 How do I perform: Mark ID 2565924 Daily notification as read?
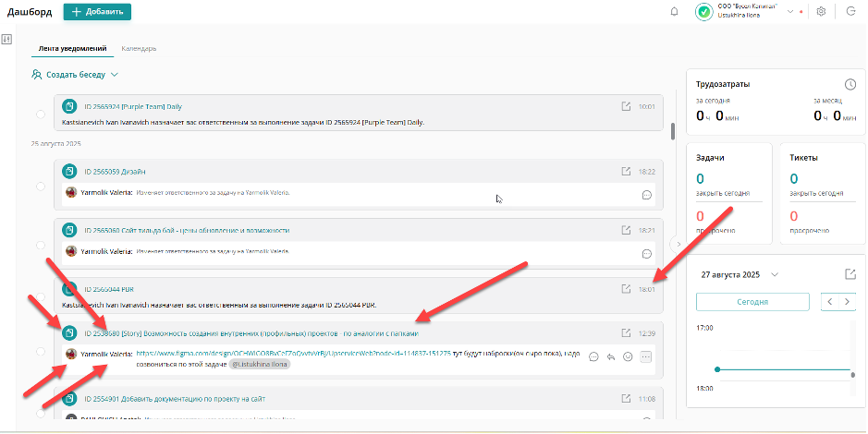coord(41,115)
